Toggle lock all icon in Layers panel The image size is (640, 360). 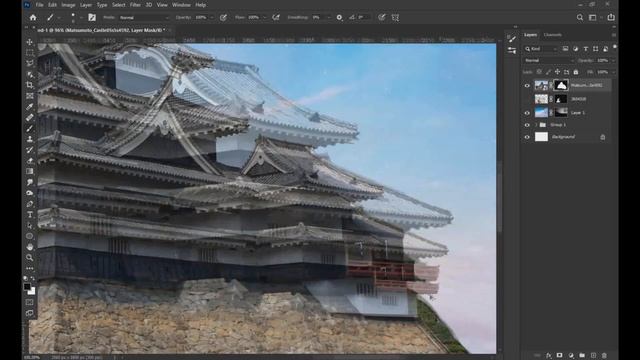click(x=576, y=72)
